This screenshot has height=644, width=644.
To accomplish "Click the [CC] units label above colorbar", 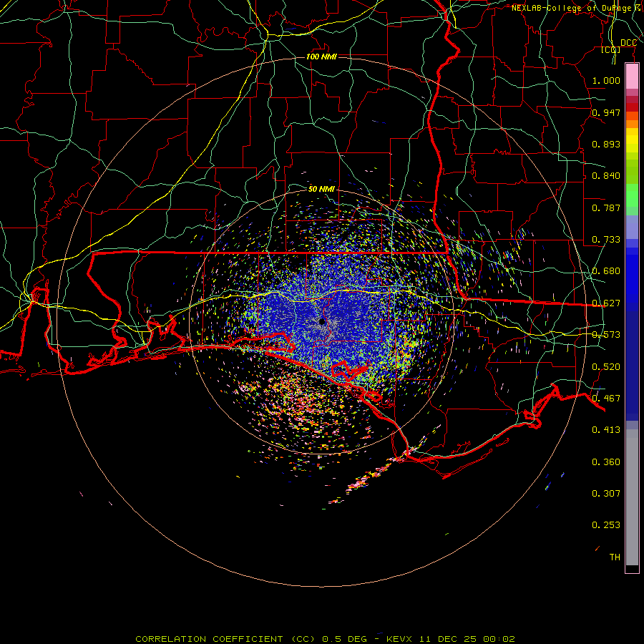I will 611,49.
